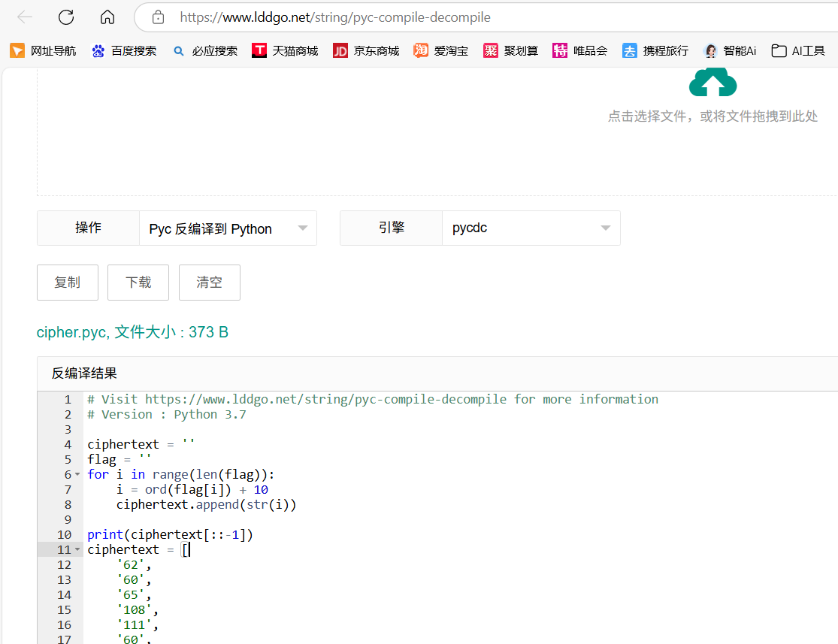Open 天猫商城 bookmark
Screen dimensions: 838x644
pyautogui.click(x=285, y=51)
